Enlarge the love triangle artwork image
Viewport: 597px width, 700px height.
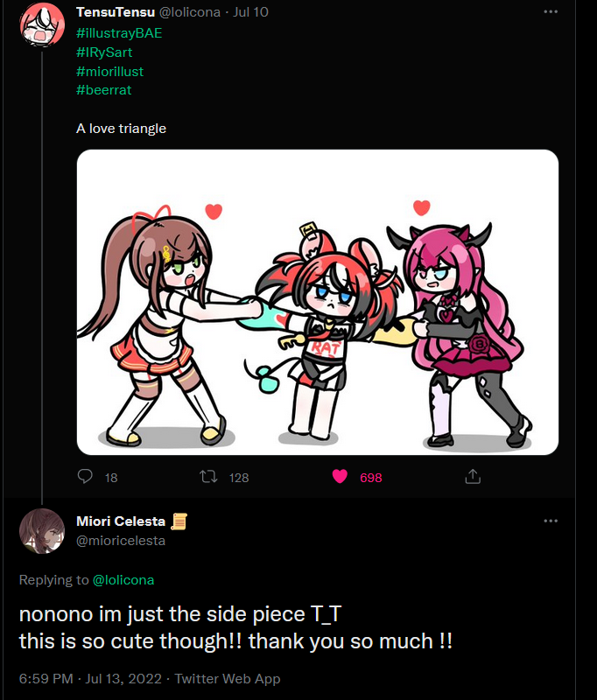(317, 302)
